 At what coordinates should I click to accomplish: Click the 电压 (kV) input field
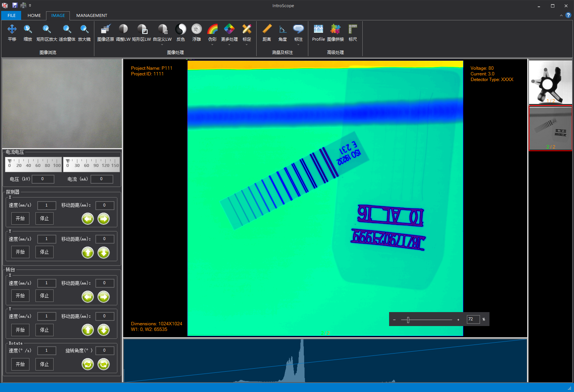point(43,179)
